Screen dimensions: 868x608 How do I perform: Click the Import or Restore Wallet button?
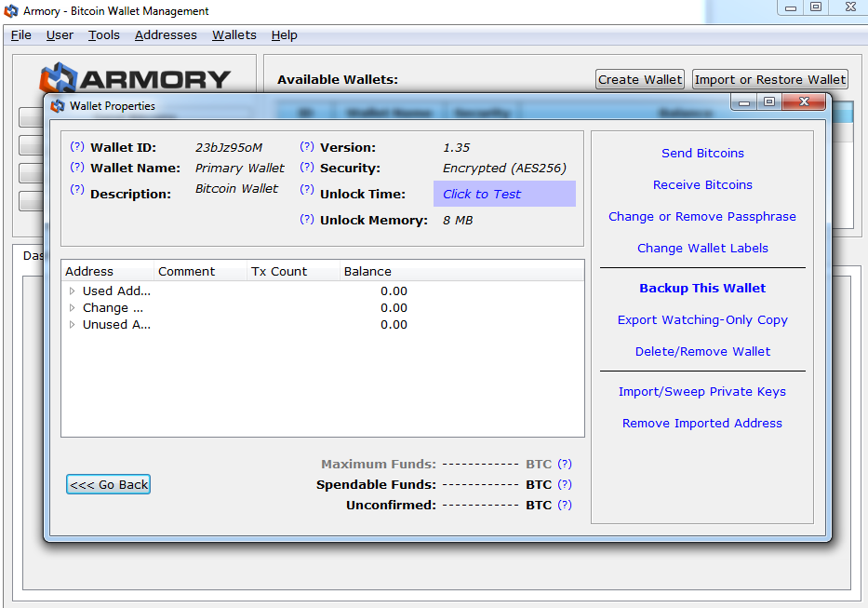point(770,80)
